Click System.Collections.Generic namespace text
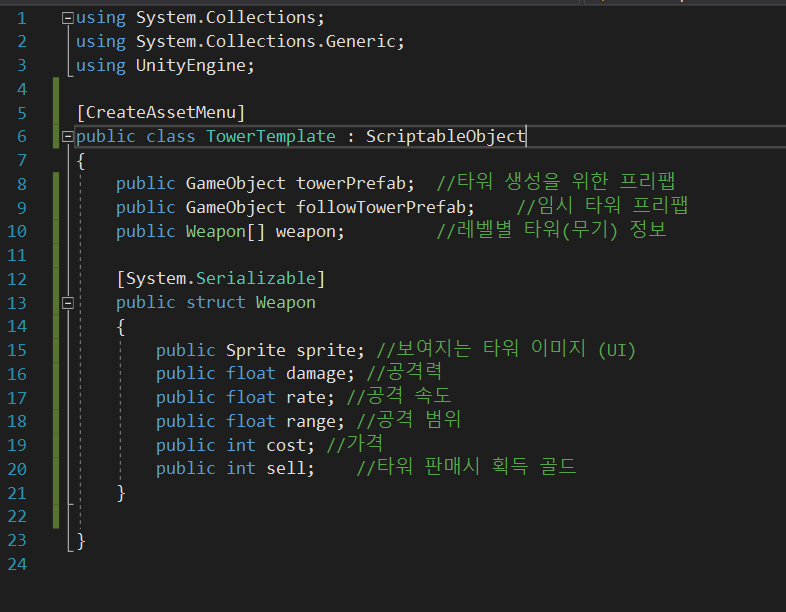This screenshot has width=786, height=612. [270, 42]
